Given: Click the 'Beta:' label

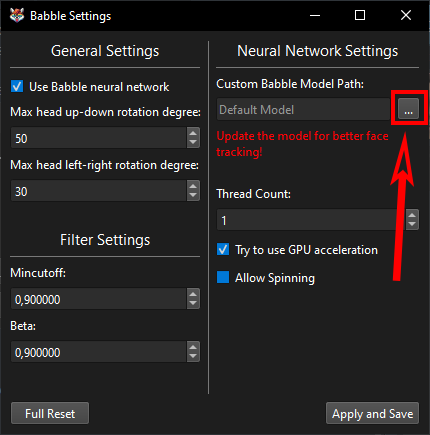Looking at the screenshot, I should click(x=23, y=326).
